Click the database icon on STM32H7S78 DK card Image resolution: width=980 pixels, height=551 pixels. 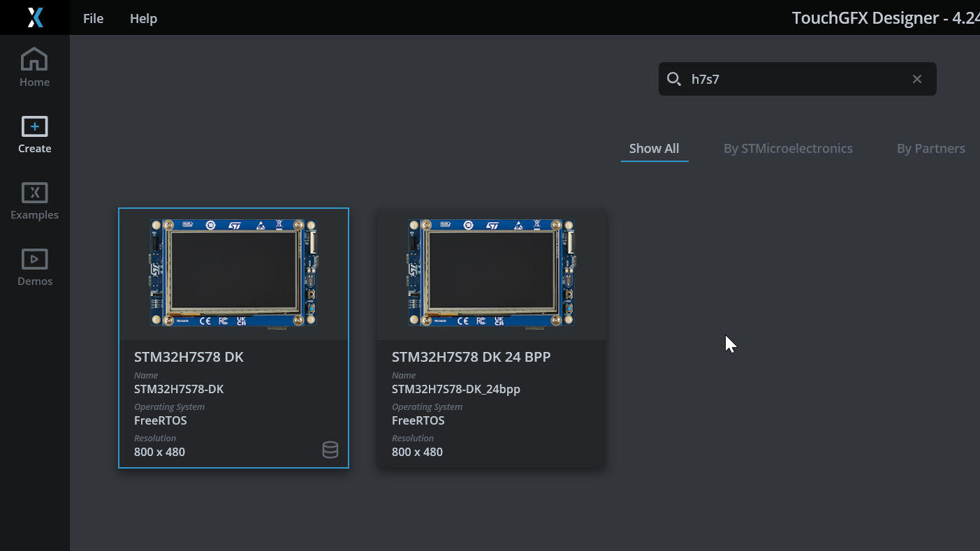point(330,450)
